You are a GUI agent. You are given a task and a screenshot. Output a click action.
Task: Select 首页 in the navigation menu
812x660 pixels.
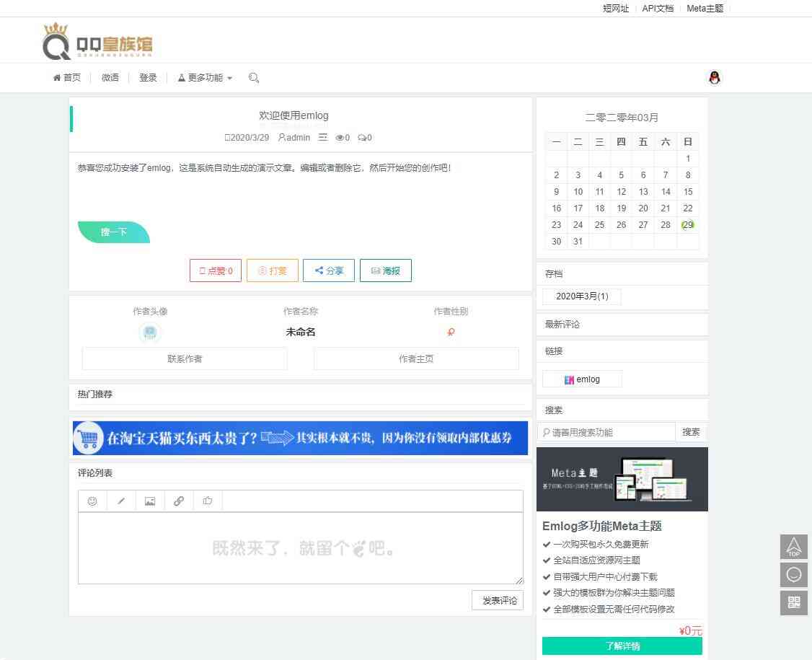pos(66,77)
